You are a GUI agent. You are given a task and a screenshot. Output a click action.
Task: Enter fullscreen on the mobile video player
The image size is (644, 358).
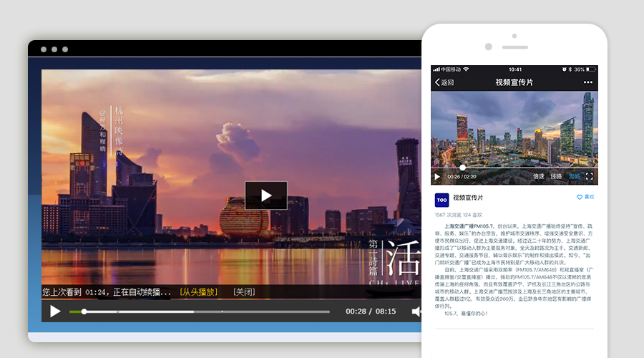[x=590, y=176]
